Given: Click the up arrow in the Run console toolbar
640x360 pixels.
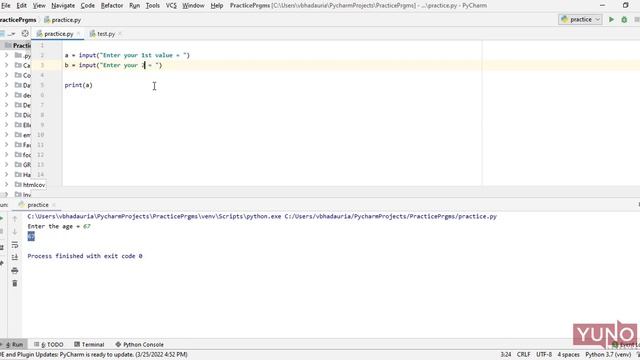Looking at the screenshot, I should 15,219.
